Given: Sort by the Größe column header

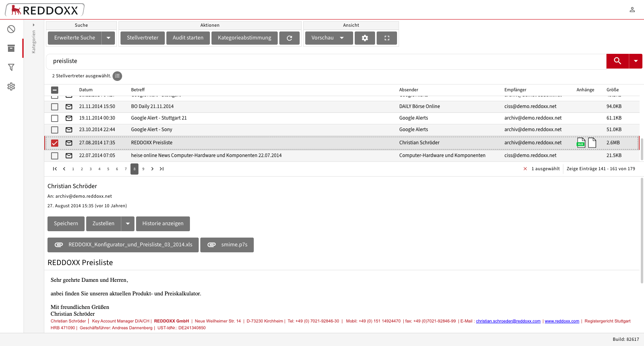Looking at the screenshot, I should (x=612, y=90).
